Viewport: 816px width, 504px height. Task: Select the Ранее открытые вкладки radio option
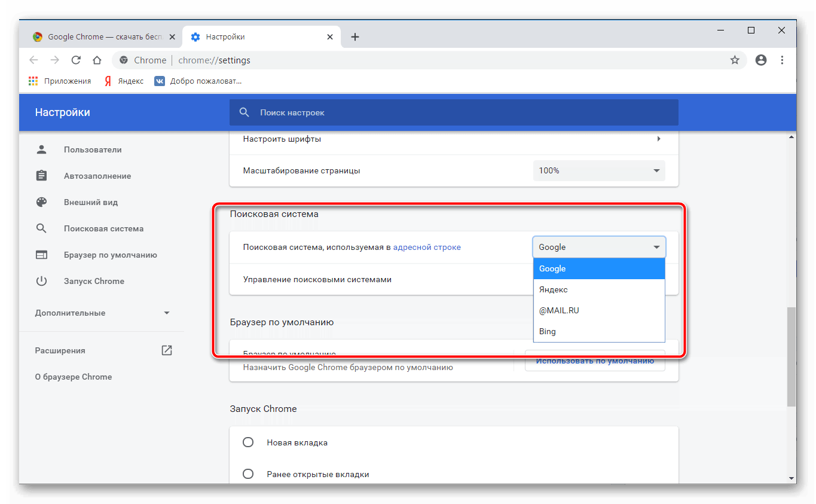click(248, 474)
